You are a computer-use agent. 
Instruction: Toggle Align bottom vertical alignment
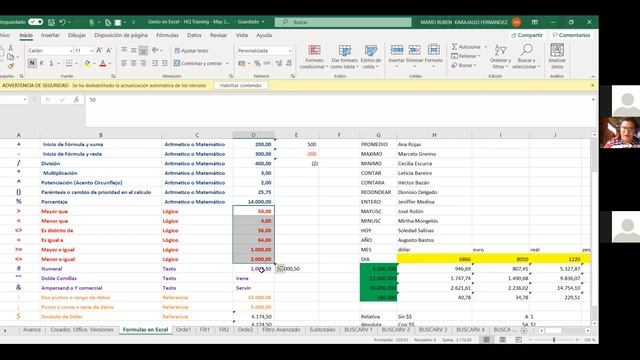143,50
